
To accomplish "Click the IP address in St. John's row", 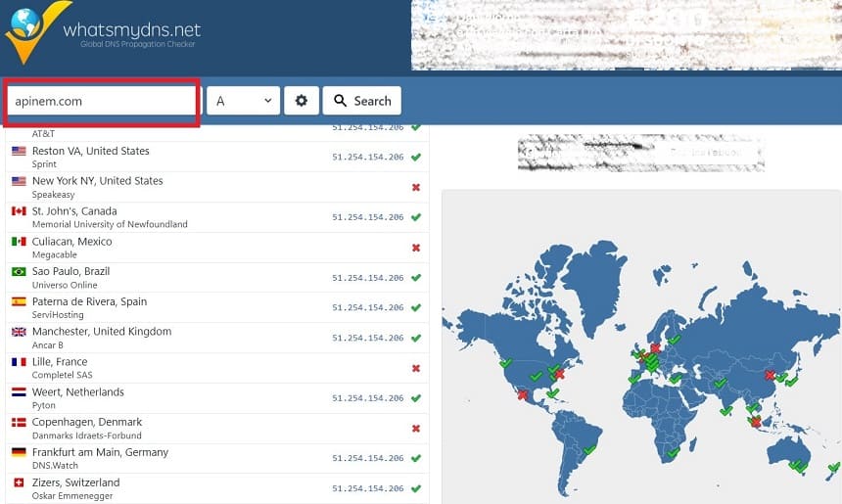I will click(x=368, y=217).
